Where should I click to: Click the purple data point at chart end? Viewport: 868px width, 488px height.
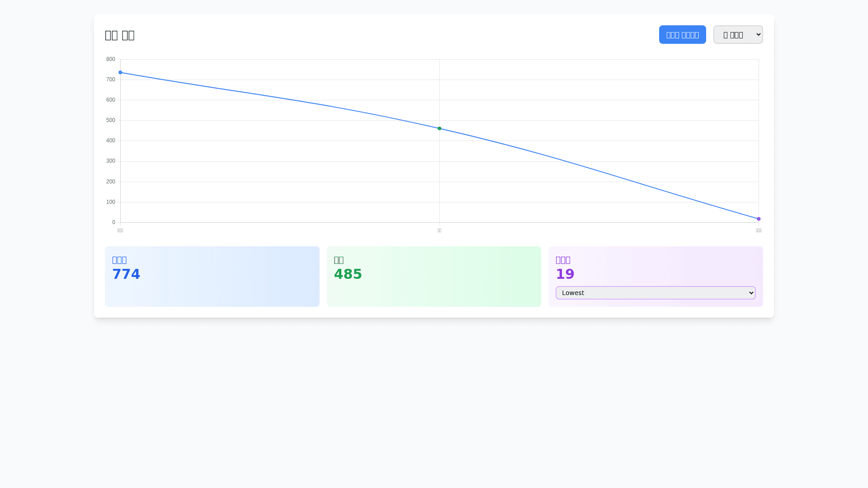759,219
